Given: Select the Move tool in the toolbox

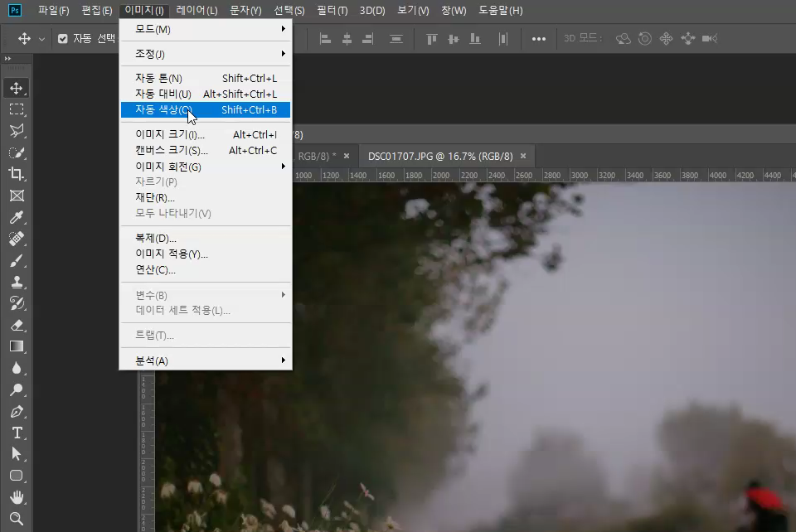Looking at the screenshot, I should [x=17, y=88].
